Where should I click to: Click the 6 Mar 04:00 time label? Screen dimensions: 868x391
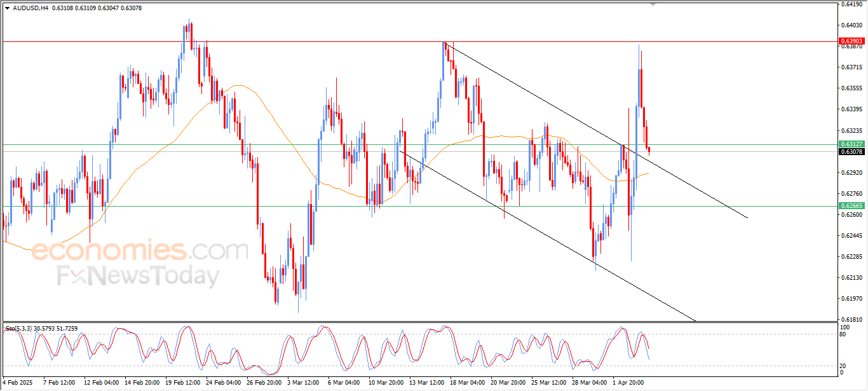point(344,383)
